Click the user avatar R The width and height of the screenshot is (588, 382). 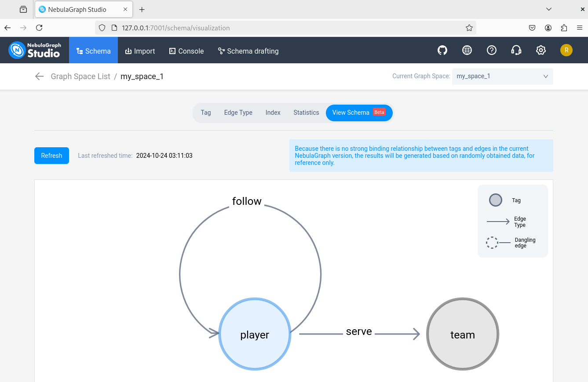point(566,50)
